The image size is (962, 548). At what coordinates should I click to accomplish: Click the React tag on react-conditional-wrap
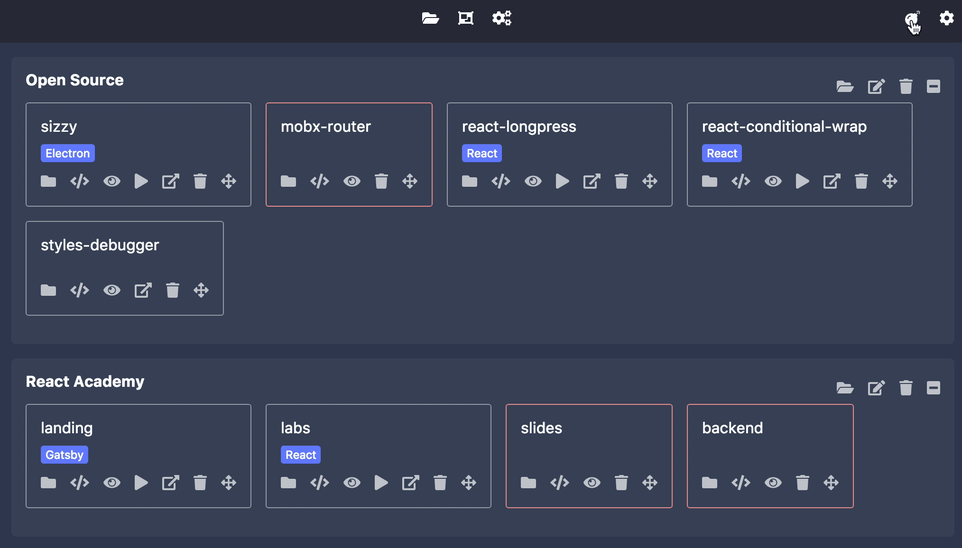click(x=722, y=153)
